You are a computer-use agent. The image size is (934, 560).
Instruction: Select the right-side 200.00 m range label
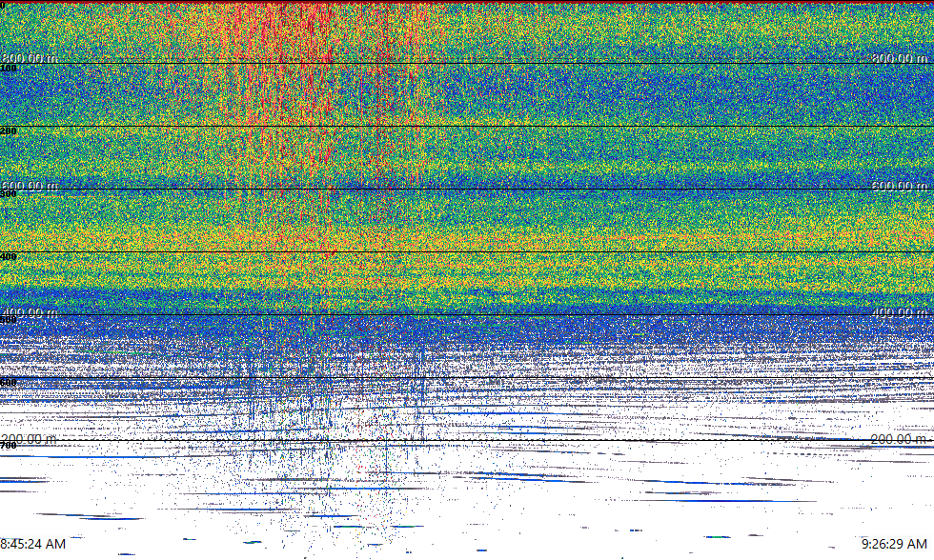(899, 439)
